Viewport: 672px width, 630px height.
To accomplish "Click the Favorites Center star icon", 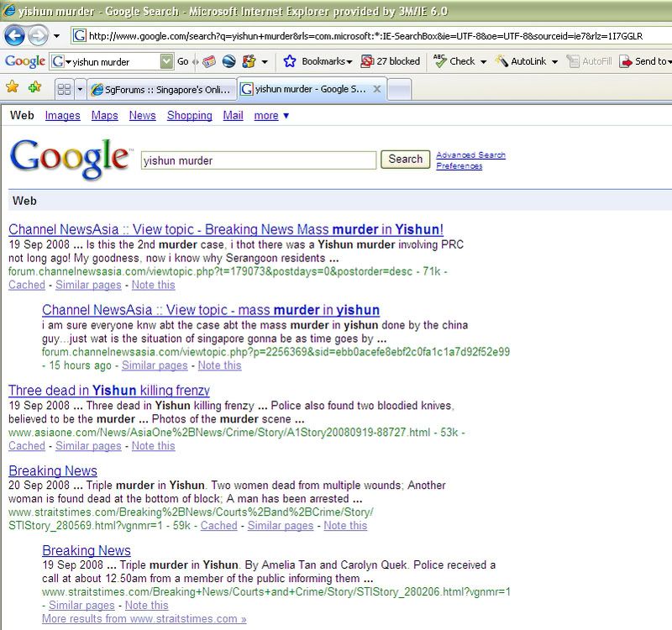I will click(x=13, y=87).
